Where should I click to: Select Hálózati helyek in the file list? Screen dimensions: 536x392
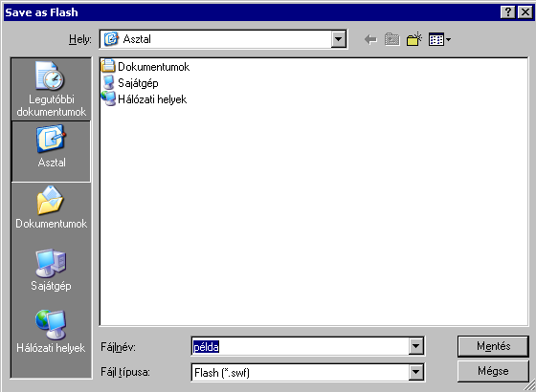click(144, 99)
